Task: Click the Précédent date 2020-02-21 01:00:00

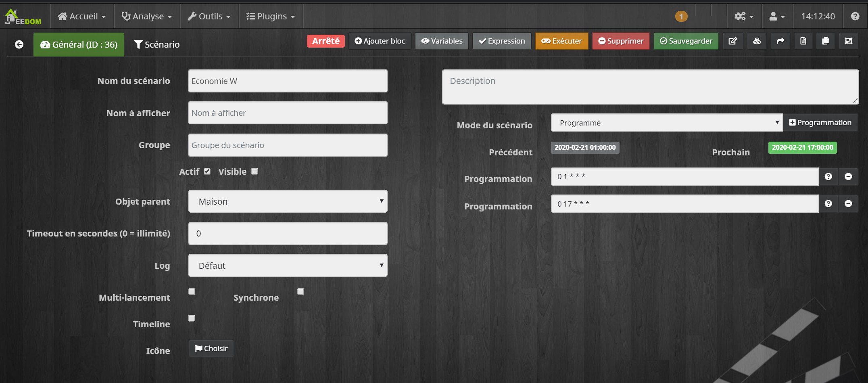Action: 585,148
